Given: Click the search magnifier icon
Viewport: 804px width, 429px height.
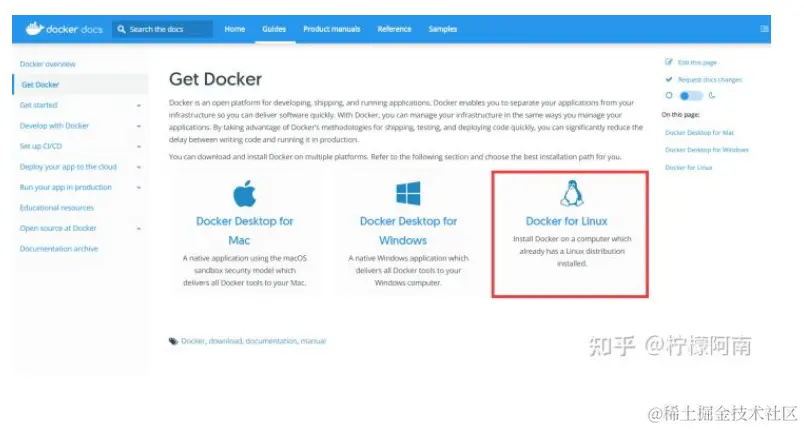Looking at the screenshot, I should click(x=122, y=29).
